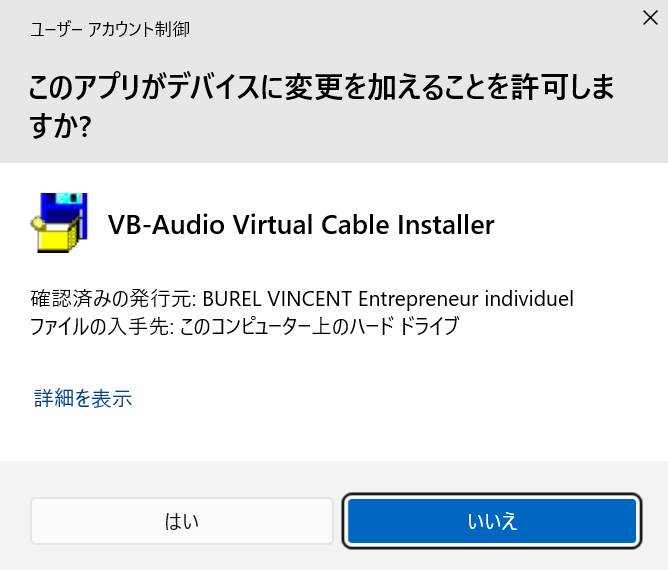Click the blue floppy disk in icon
The height and width of the screenshot is (570, 668).
67,208
